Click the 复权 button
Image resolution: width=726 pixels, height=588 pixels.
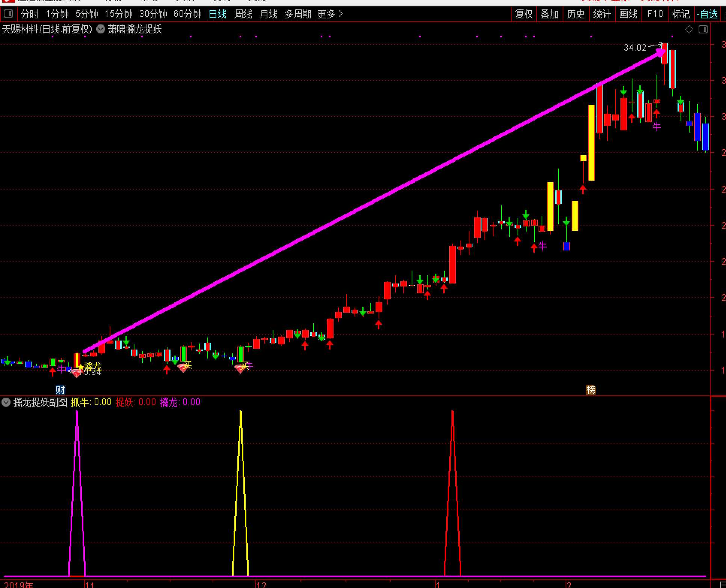[x=524, y=14]
